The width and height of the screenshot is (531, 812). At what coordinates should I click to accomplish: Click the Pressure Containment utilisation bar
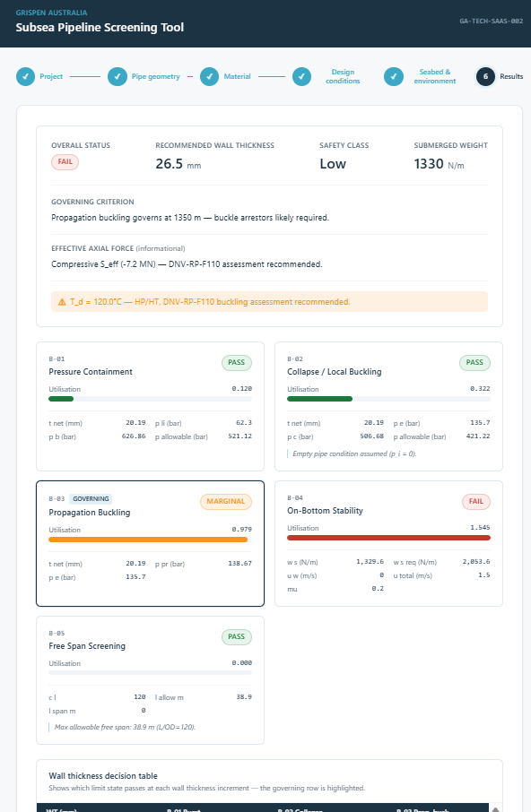tap(150, 399)
